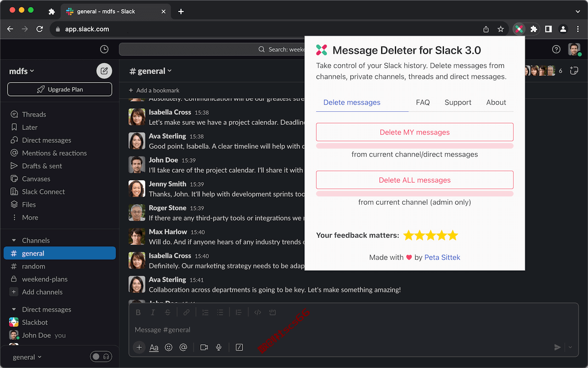Insert inline code in composer
Screen dimensions: 588x368
point(258,312)
